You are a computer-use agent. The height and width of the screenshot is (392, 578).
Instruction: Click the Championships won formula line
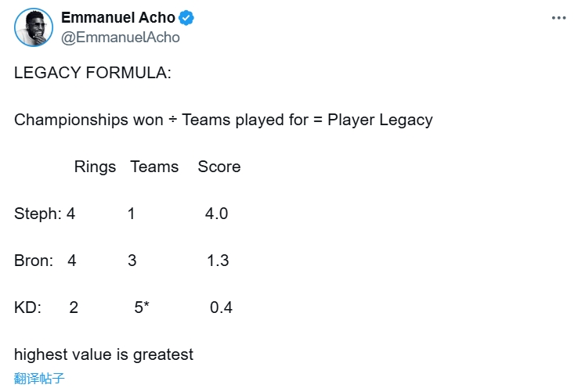pyautogui.click(x=223, y=120)
